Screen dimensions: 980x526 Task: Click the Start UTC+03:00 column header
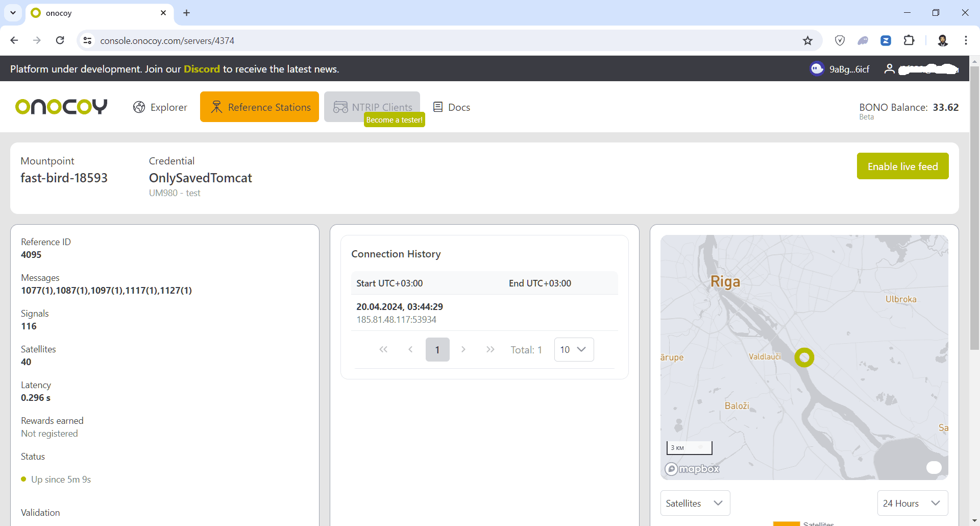(389, 283)
